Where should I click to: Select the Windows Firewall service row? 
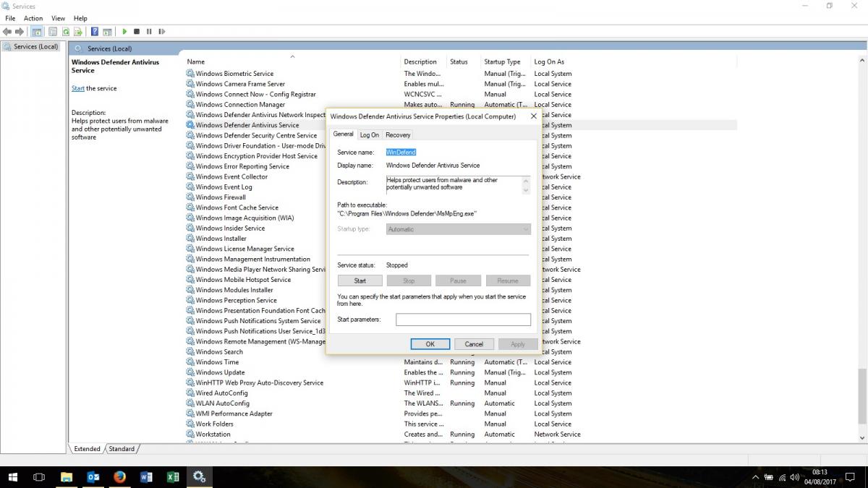click(461, 197)
